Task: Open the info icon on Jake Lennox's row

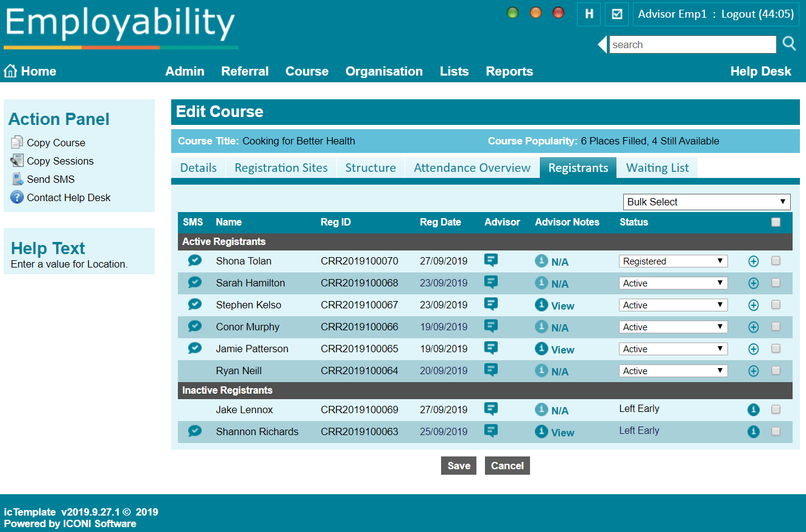Action: click(x=754, y=410)
